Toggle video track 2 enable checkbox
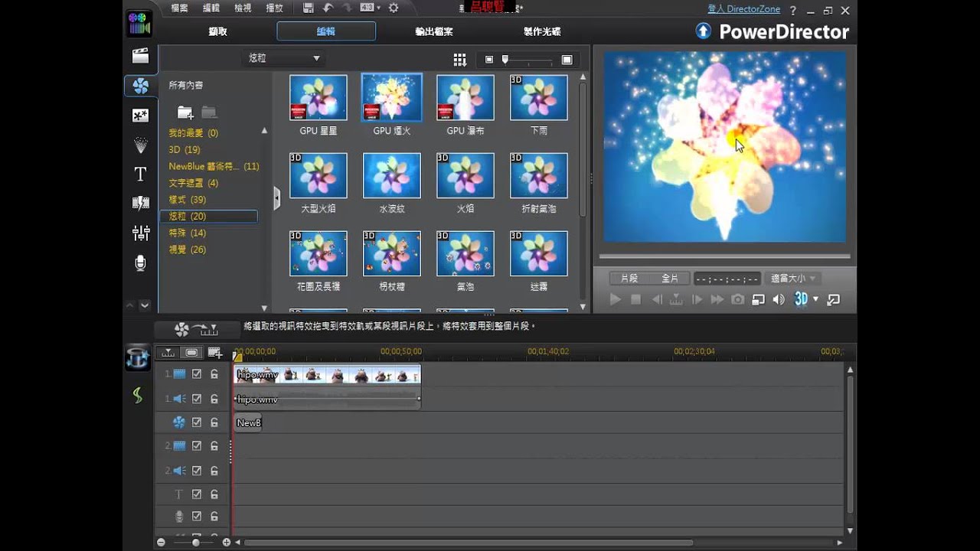The width and height of the screenshot is (980, 551). point(197,445)
